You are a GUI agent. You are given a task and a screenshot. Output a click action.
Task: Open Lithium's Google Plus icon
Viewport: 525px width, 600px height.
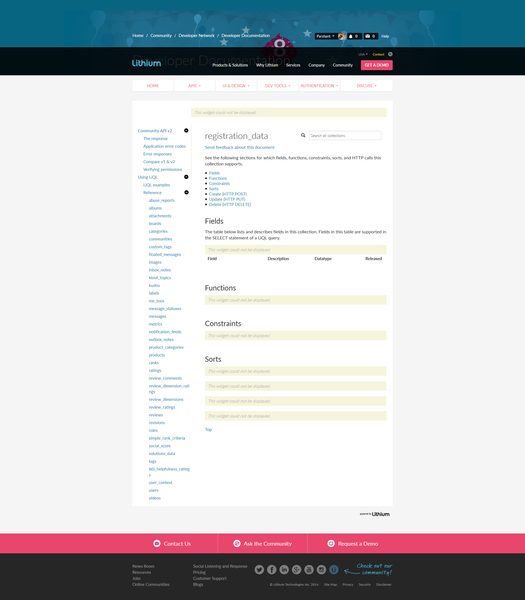tap(297, 570)
